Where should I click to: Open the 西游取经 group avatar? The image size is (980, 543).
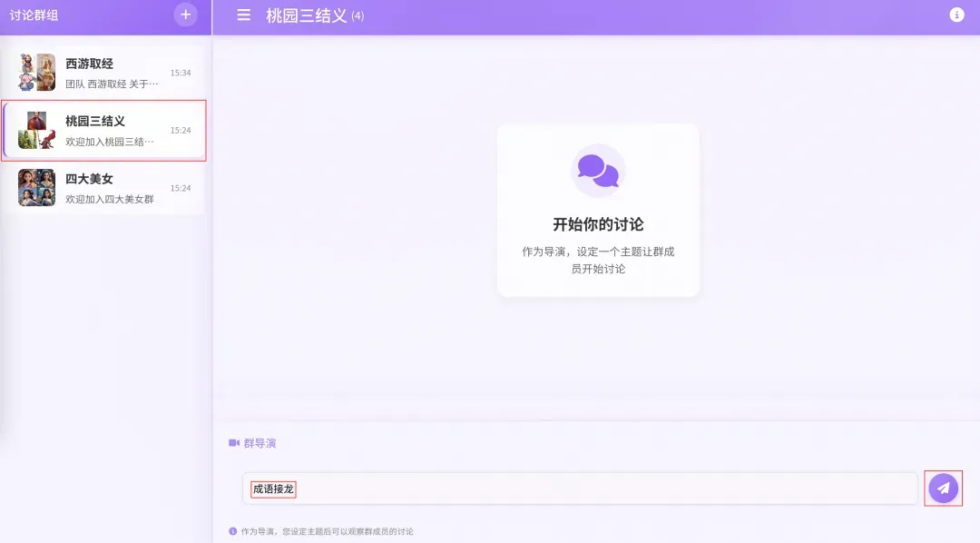37,72
